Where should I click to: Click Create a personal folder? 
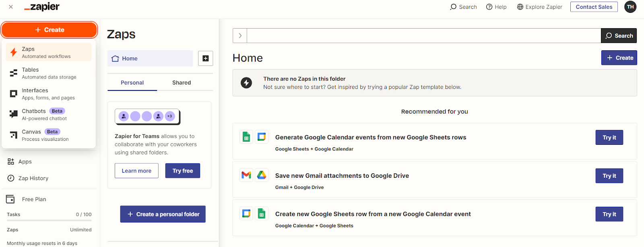tap(163, 214)
